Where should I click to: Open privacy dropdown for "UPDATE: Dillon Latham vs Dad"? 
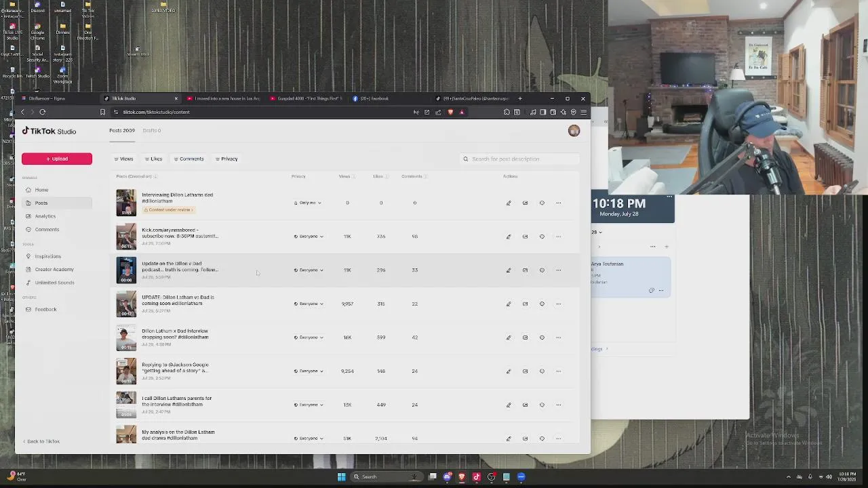[x=309, y=304]
